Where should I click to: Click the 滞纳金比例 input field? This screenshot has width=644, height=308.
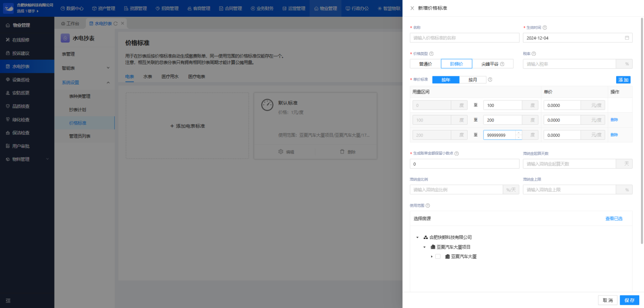[456, 189]
